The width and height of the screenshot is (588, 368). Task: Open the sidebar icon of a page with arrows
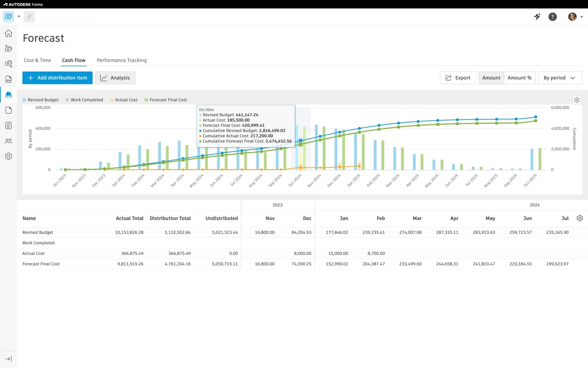tap(9, 79)
